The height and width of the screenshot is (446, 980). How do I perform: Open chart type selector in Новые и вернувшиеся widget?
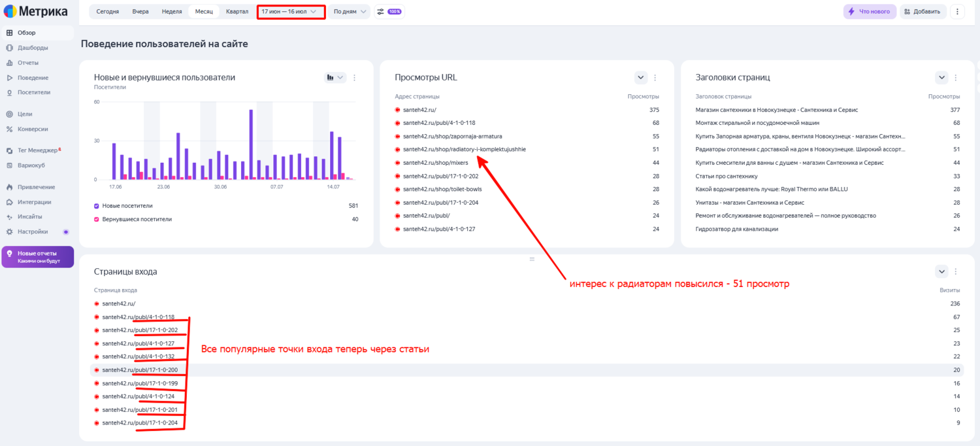pos(335,77)
